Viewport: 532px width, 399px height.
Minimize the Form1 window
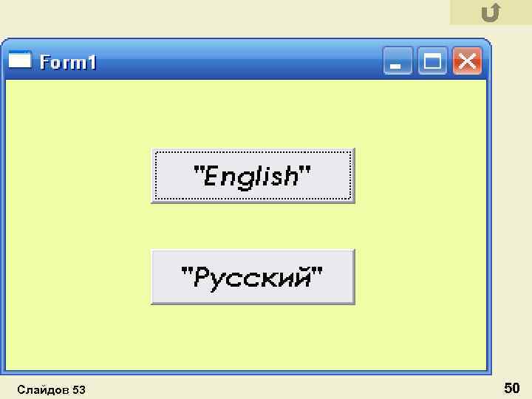(x=398, y=61)
